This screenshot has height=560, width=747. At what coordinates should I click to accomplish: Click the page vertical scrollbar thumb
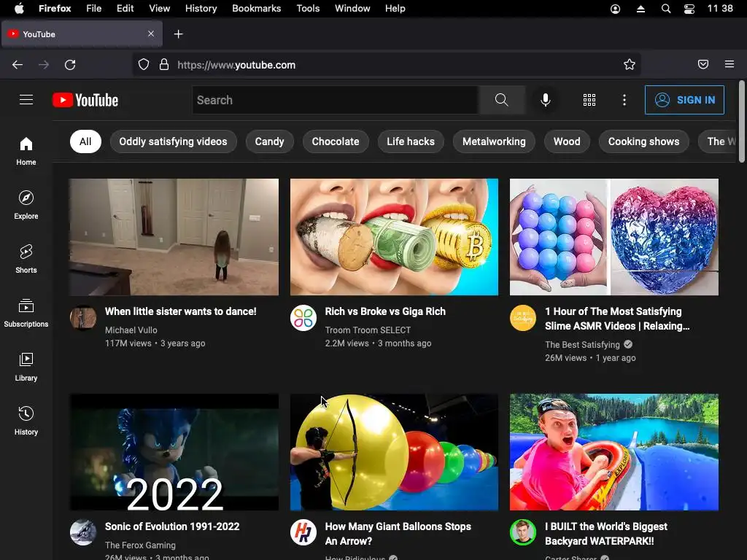coord(741,122)
